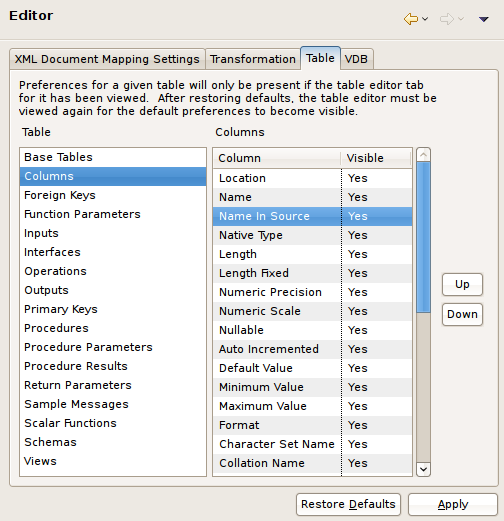The height and width of the screenshot is (521, 504).
Task: Open the back history dropdown arrow
Action: (425, 19)
